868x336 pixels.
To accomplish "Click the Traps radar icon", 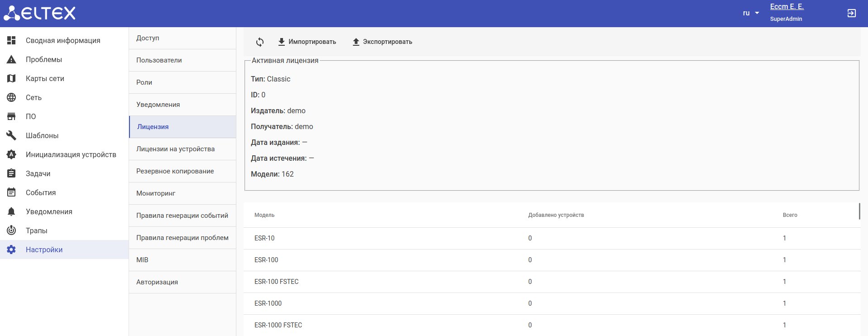I will 11,230.
